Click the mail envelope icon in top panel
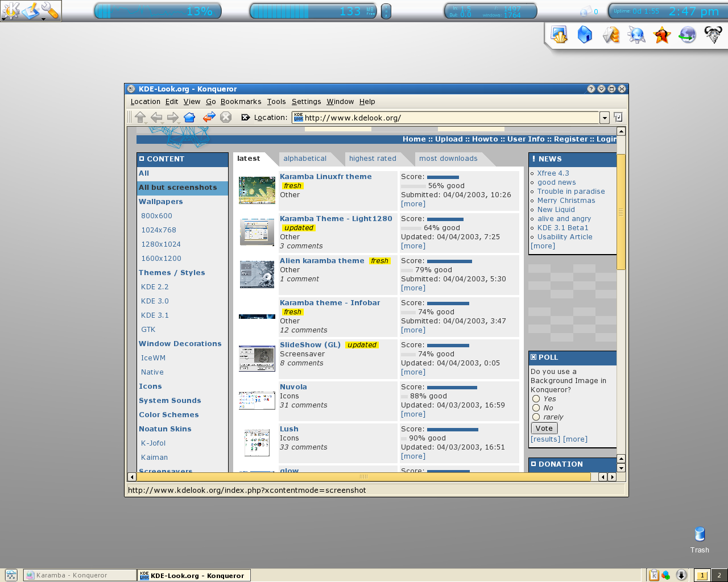The height and width of the screenshot is (582, 728). coord(585,11)
